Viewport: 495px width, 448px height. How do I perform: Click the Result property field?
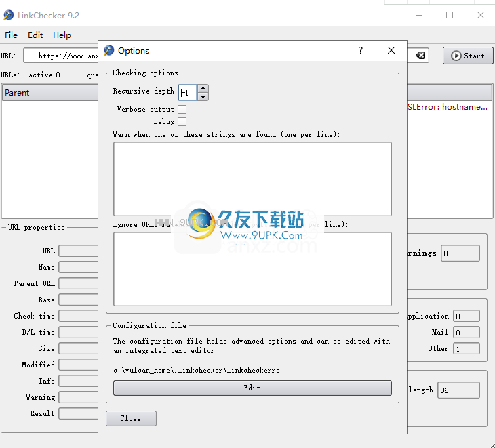[x=78, y=413]
